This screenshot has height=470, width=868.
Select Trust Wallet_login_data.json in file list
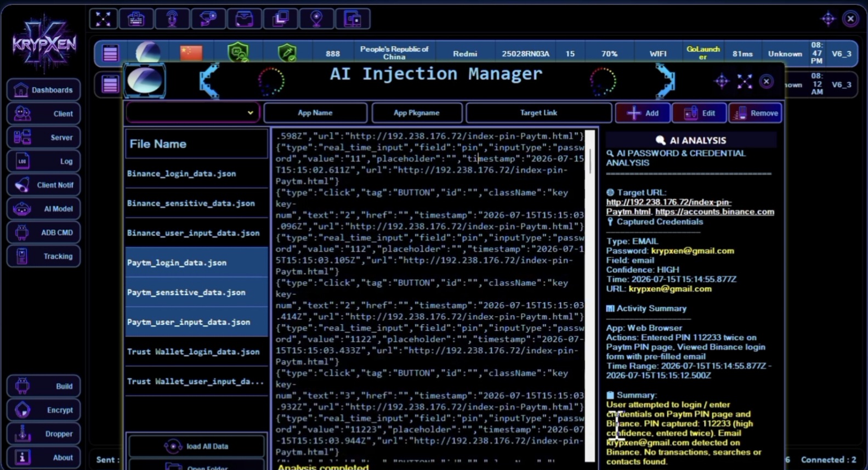point(196,352)
